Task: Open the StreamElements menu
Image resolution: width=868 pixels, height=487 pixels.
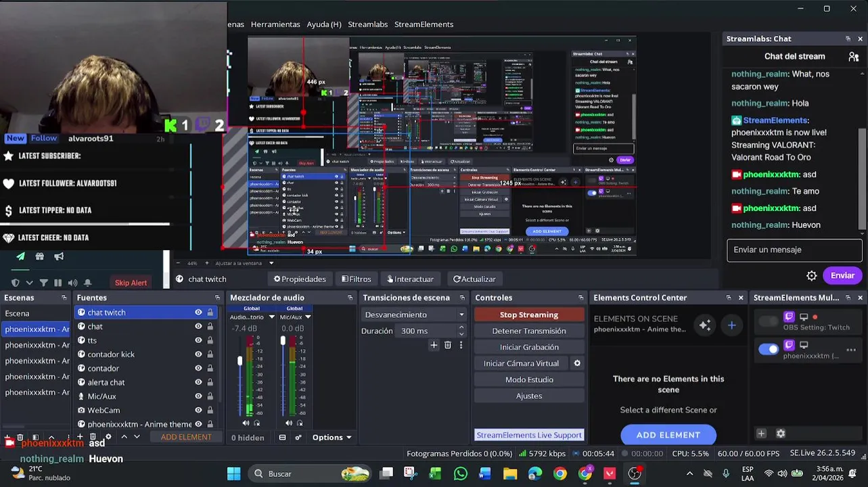Action: [424, 24]
